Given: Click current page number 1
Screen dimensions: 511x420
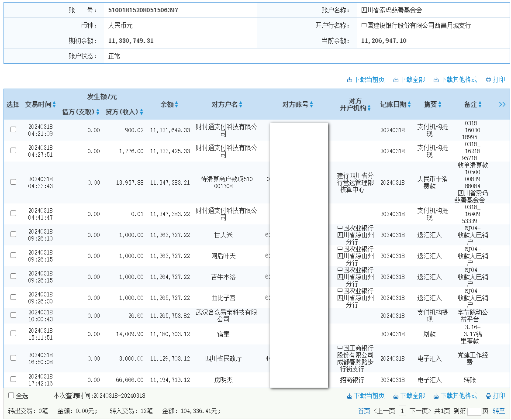Looking at the screenshot, I should 403,411.
